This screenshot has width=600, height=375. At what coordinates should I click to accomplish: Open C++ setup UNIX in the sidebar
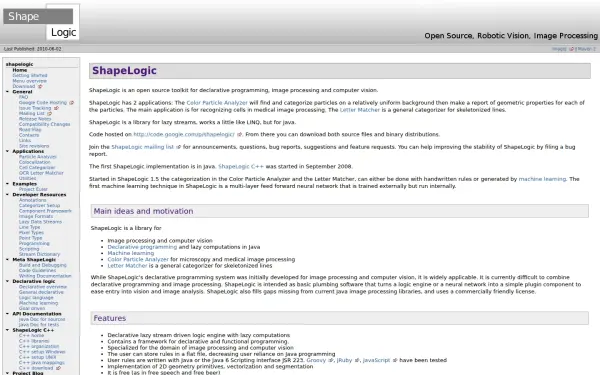38,357
